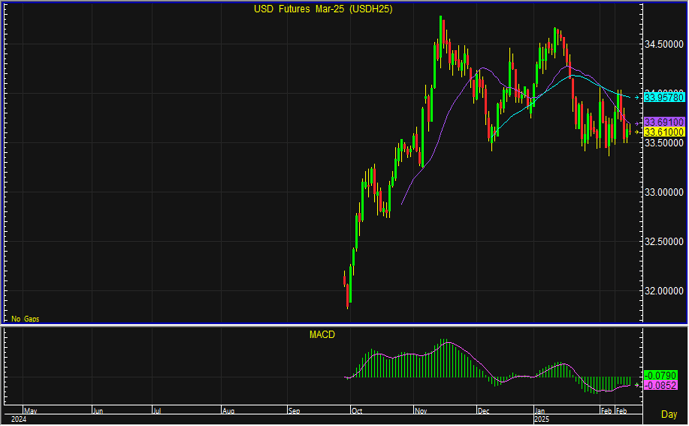Click the MACD indicator title
The image size is (689, 426).
tap(322, 336)
